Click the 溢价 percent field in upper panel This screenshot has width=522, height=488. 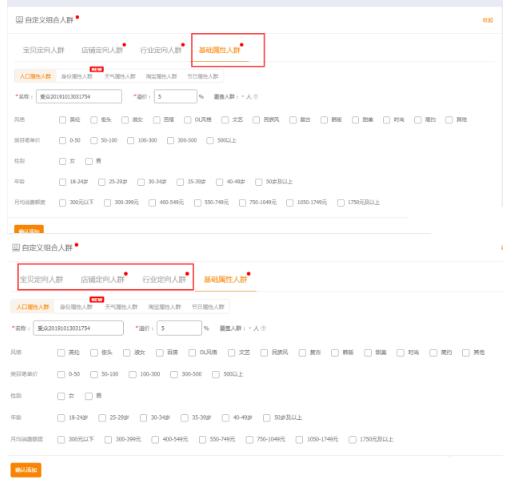175,97
